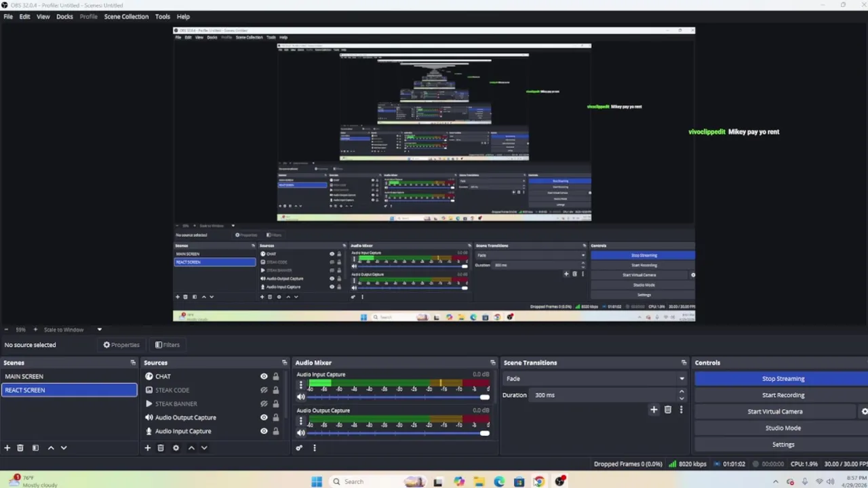Open Microsoft Edge from taskbar

tap(499, 481)
